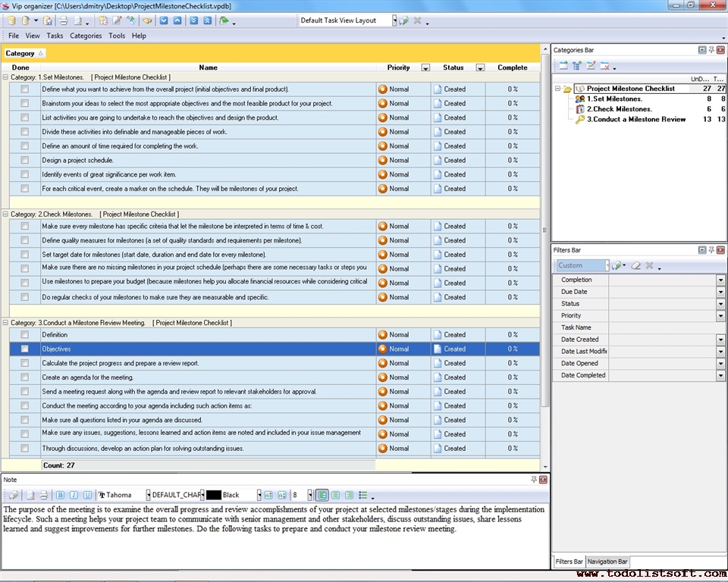Viewport: 728px width, 582px height.
Task: Switch to the Navigation Bar tab
Action: click(x=607, y=562)
